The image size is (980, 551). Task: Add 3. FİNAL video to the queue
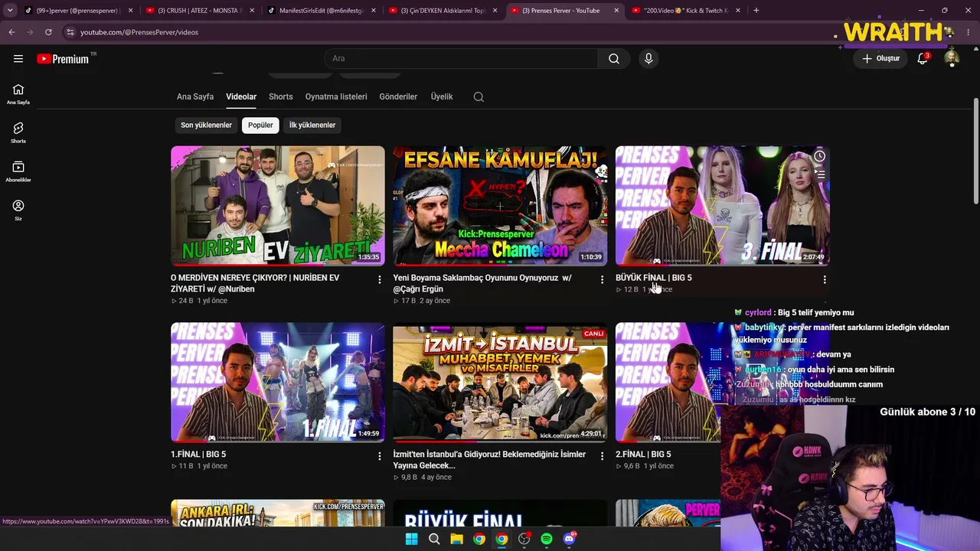point(819,174)
